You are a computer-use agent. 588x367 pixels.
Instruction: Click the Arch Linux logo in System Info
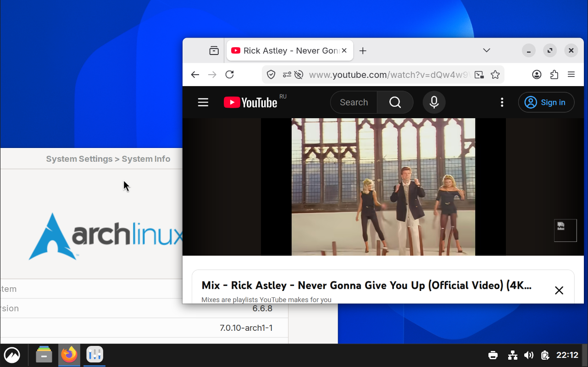[x=105, y=236]
